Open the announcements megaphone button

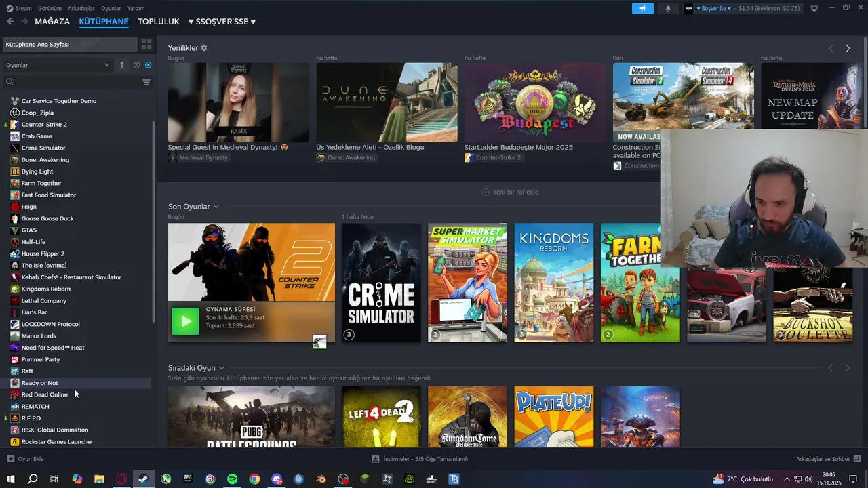[643, 8]
